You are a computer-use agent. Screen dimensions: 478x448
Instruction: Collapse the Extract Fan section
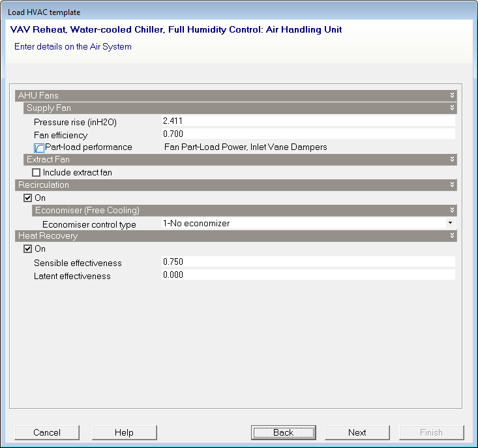coord(451,160)
